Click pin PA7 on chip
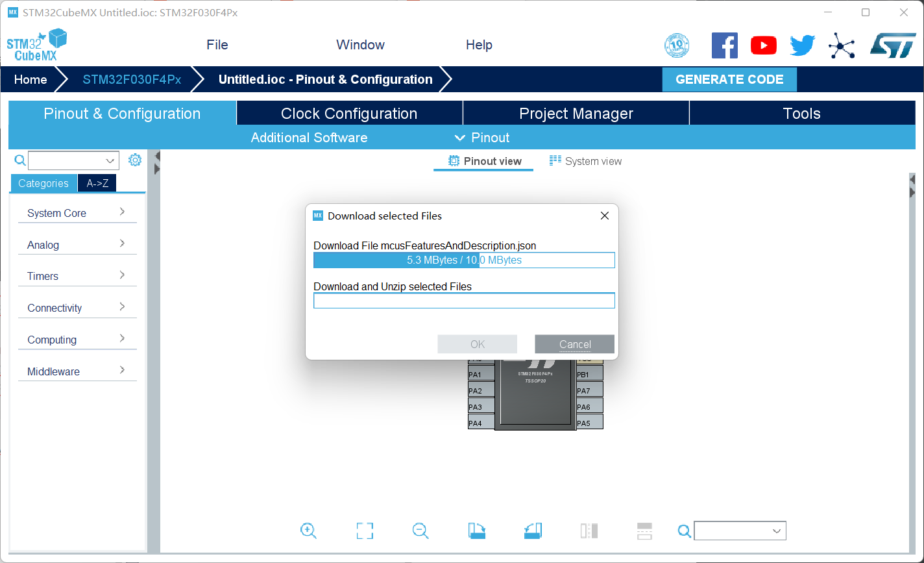This screenshot has height=563, width=924. (x=590, y=390)
